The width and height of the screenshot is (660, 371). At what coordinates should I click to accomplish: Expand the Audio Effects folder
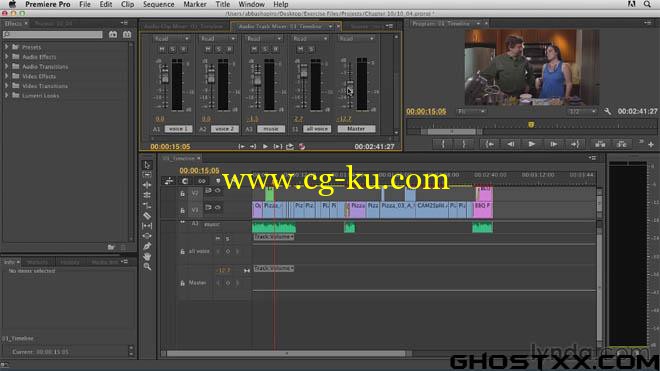click(x=6, y=56)
